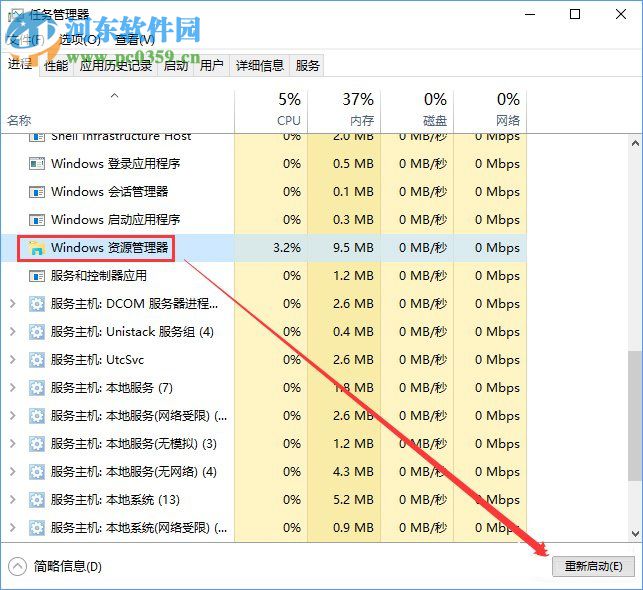Viewport: 643px width, 590px height.
Task: Expand 服务主机: 本地服务(无网络) (4) group
Action: point(13,472)
